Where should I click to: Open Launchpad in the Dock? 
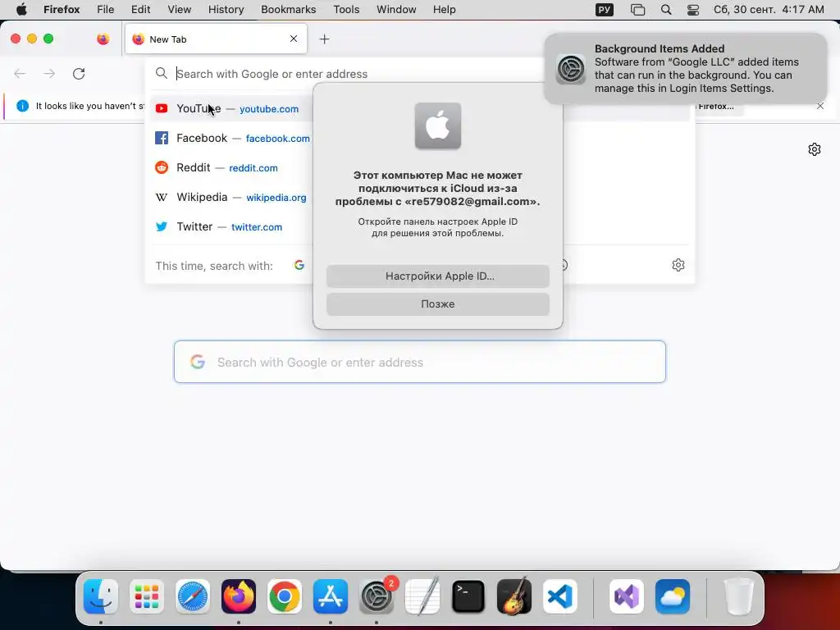pyautogui.click(x=147, y=596)
